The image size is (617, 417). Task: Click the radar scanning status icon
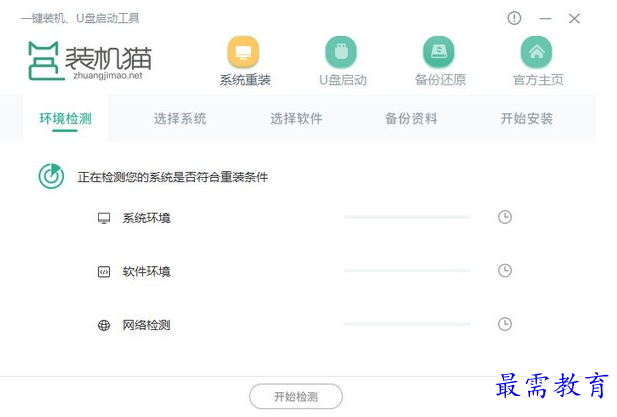51,176
